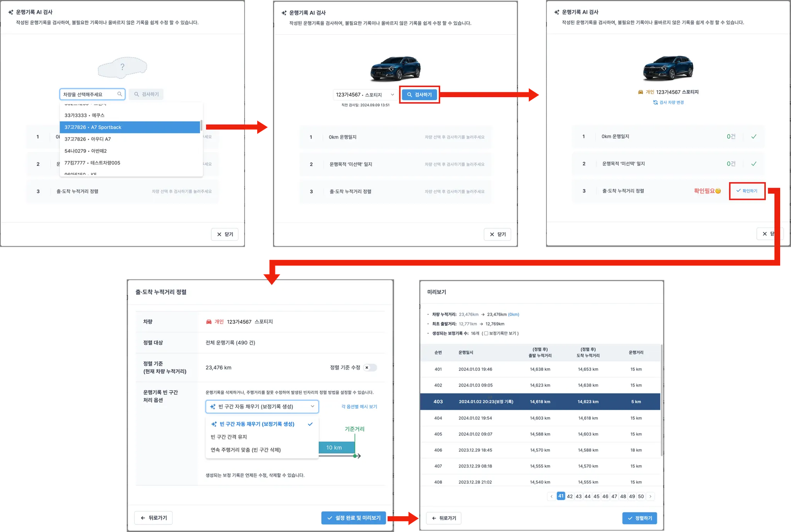This screenshot has height=532, width=791.
Task: Expand the 빈 구간 자동 채우기 combo box
Action: click(262, 407)
